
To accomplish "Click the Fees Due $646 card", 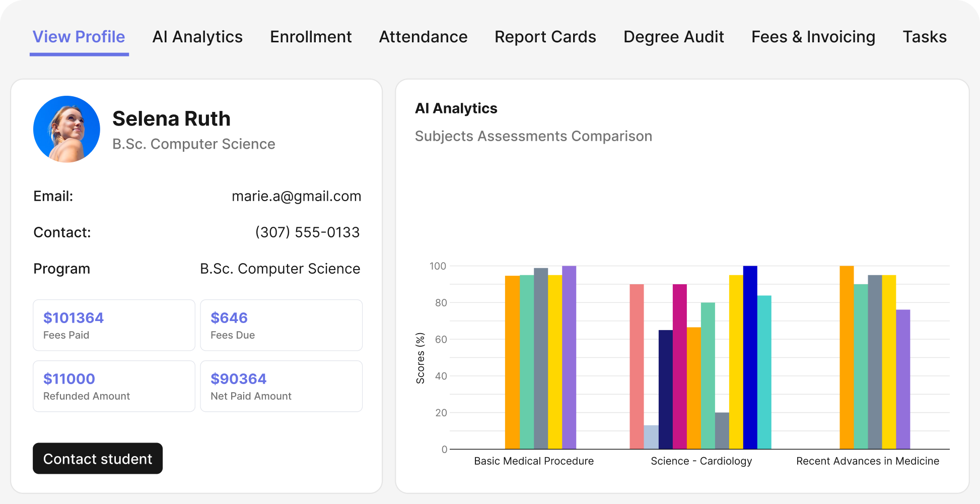I will click(282, 325).
